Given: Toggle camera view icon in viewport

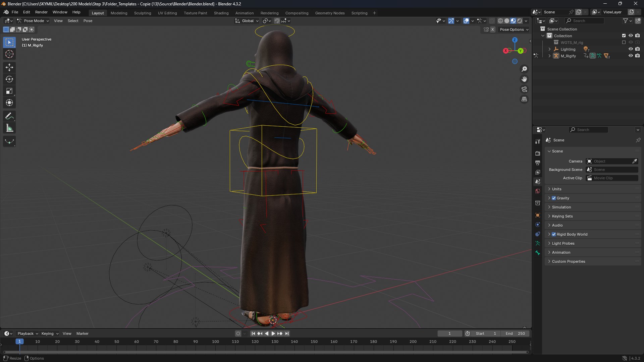Looking at the screenshot, I should point(524,89).
